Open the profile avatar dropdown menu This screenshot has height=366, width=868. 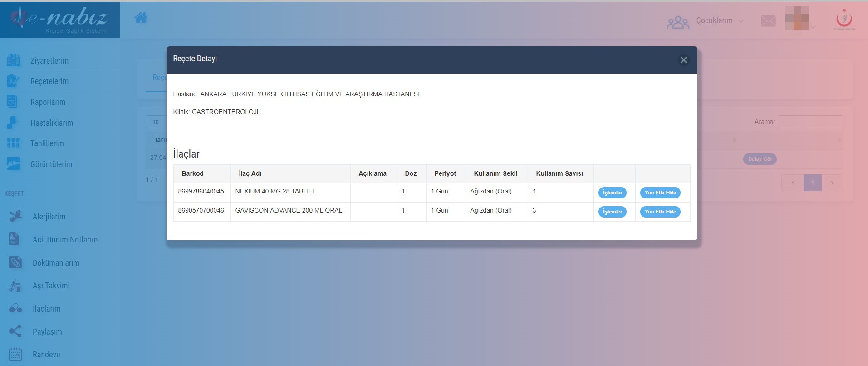800,21
